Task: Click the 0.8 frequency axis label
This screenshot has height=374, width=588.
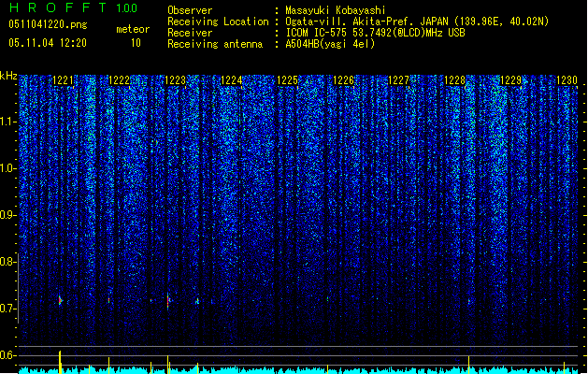Action: click(x=8, y=262)
